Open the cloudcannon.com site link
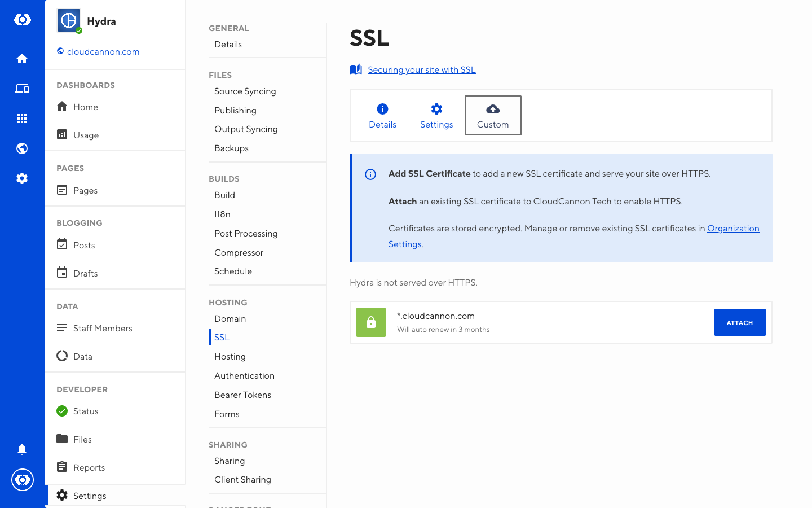 point(103,52)
